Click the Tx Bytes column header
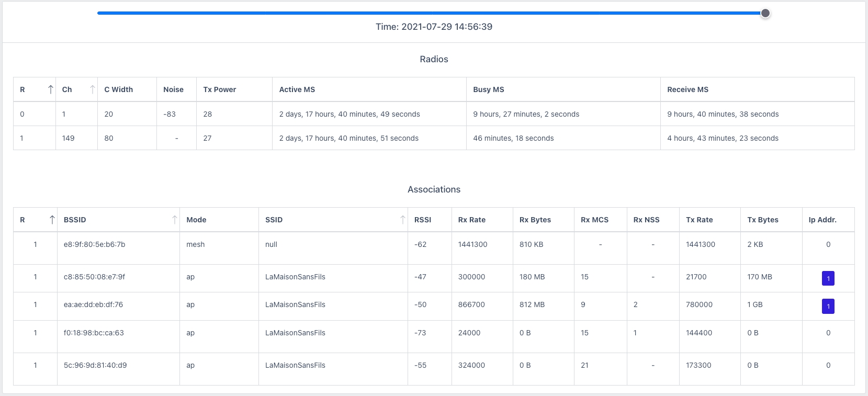Image resolution: width=868 pixels, height=396 pixels. (763, 220)
